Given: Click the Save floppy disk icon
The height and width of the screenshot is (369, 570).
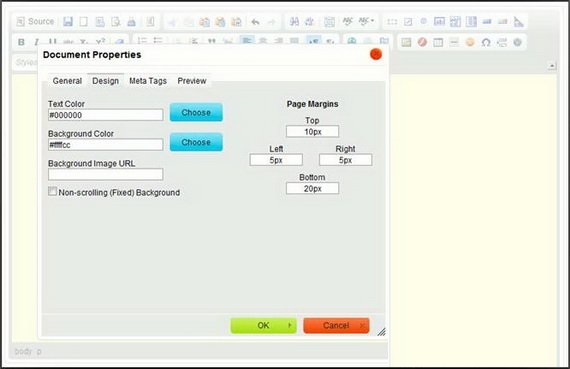Looking at the screenshot, I should (x=68, y=22).
